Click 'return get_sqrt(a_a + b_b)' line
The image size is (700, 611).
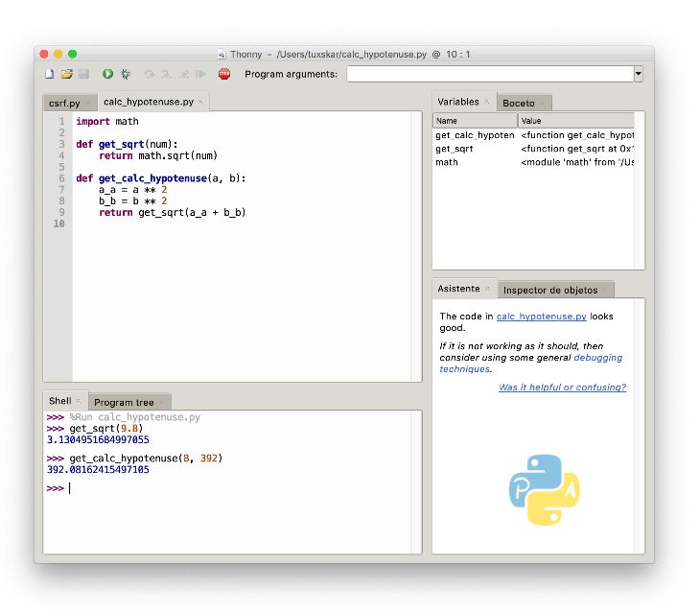click(x=173, y=212)
